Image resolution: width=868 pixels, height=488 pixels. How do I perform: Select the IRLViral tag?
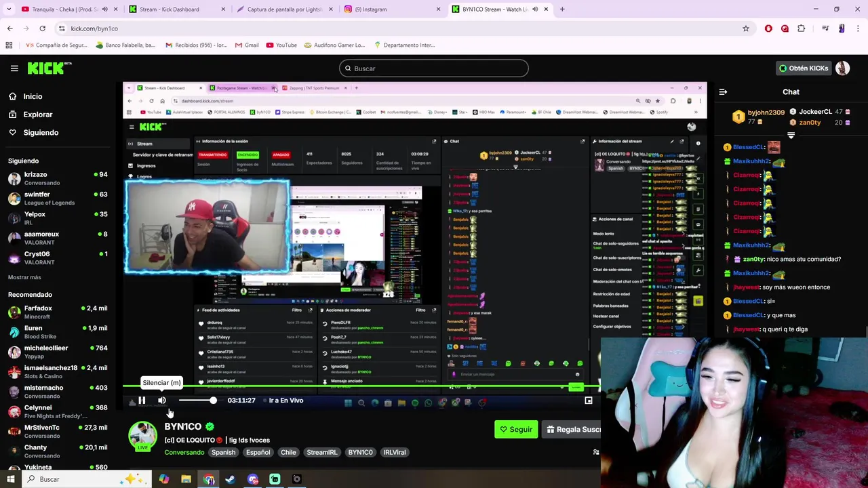pos(395,453)
